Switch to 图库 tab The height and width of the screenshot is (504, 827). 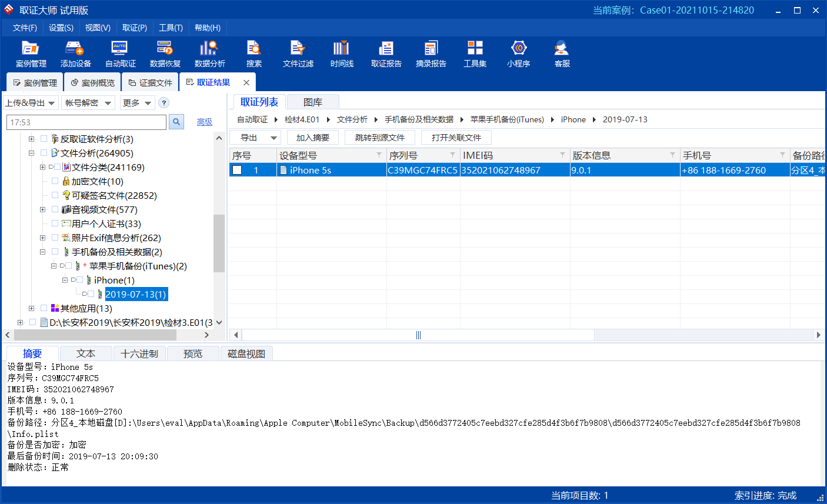click(x=313, y=102)
